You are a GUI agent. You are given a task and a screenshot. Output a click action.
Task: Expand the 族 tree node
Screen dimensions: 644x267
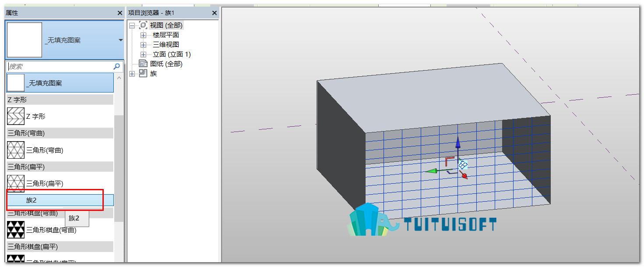[132, 74]
